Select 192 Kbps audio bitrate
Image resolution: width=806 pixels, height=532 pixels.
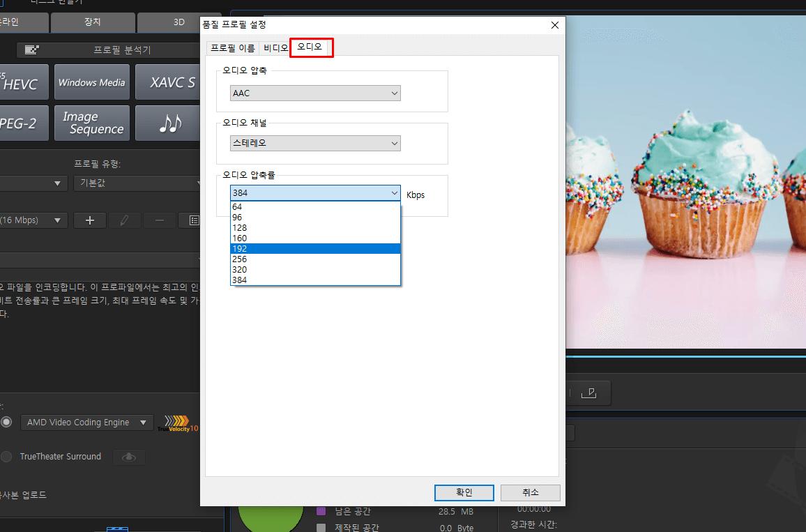pos(315,248)
